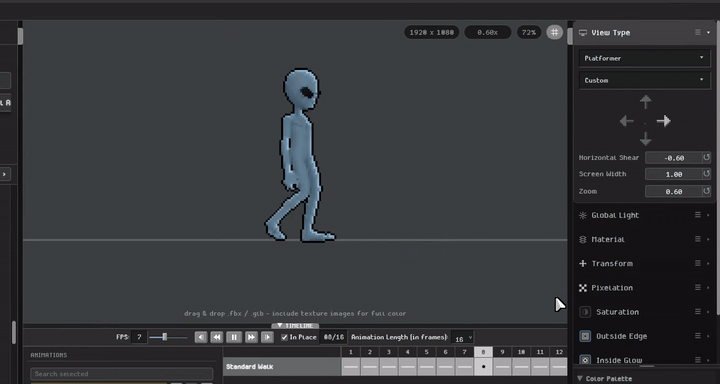Expand the Global Light section
Screen dimensions: 720x384
(709, 215)
